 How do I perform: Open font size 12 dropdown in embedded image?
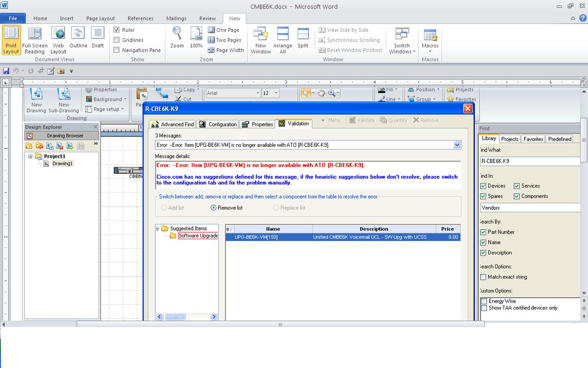pos(276,93)
